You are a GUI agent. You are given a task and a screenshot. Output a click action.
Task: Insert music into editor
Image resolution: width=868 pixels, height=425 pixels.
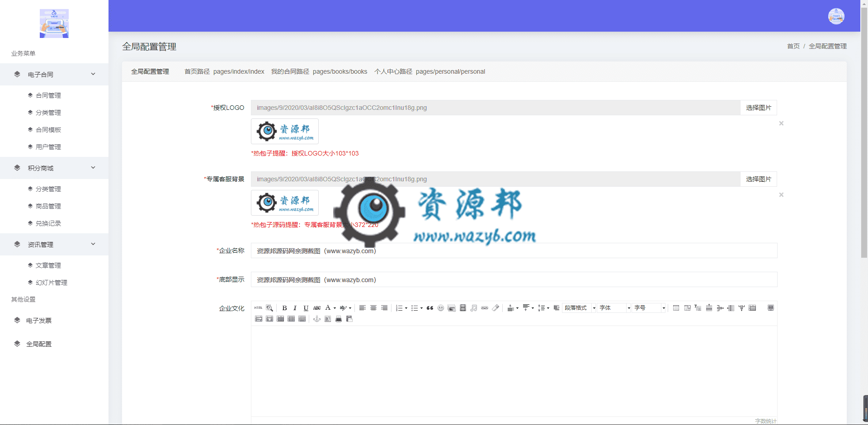coord(473,308)
